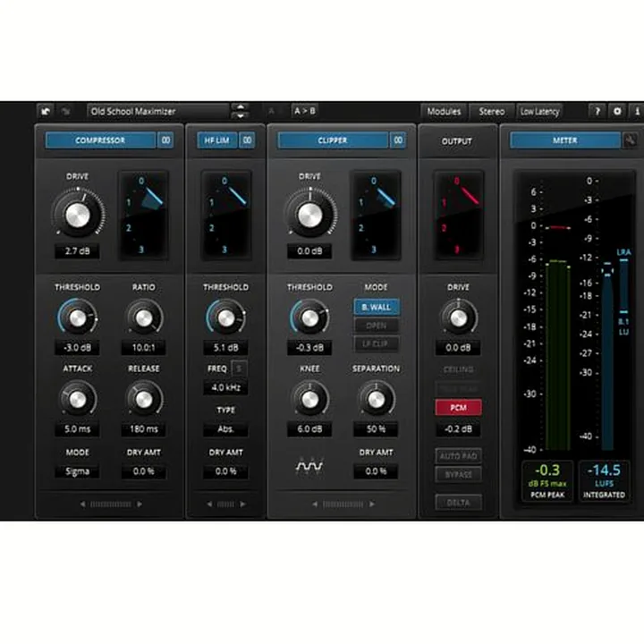Open the Modules menu
The height and width of the screenshot is (644, 644).
click(444, 111)
